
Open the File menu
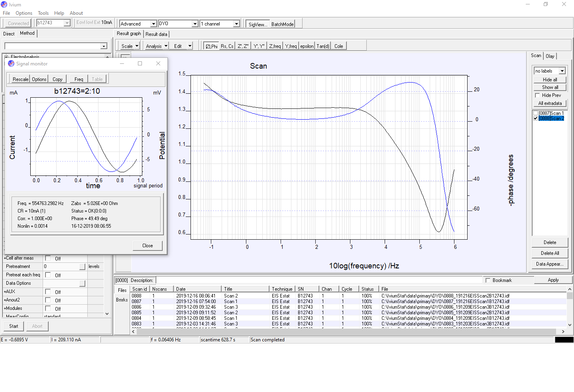pyautogui.click(x=6, y=13)
